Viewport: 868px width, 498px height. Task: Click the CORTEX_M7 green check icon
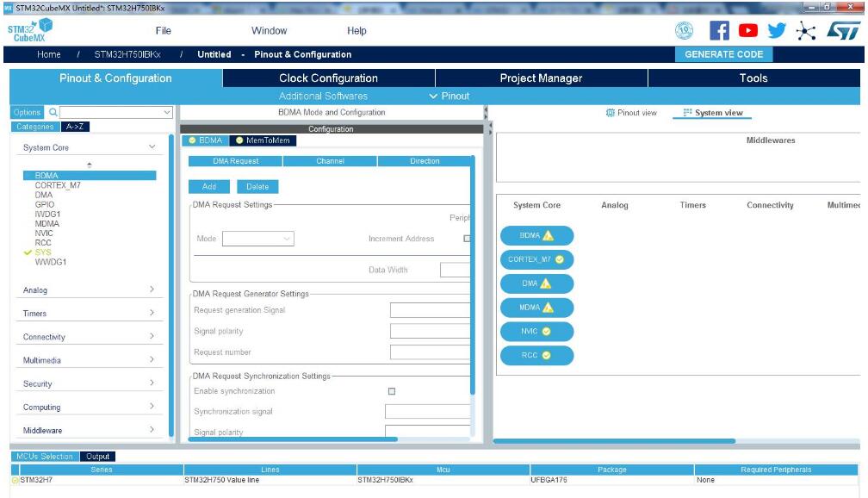(560, 259)
